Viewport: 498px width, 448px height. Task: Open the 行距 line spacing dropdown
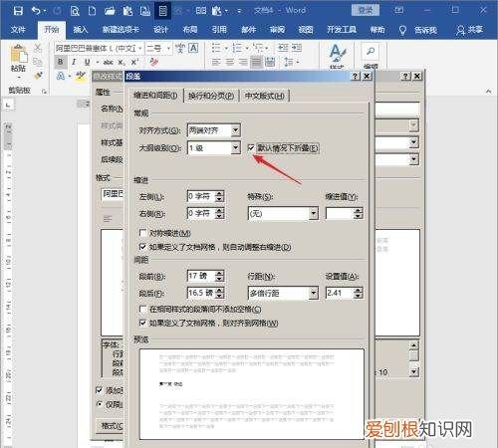pyautogui.click(x=314, y=293)
